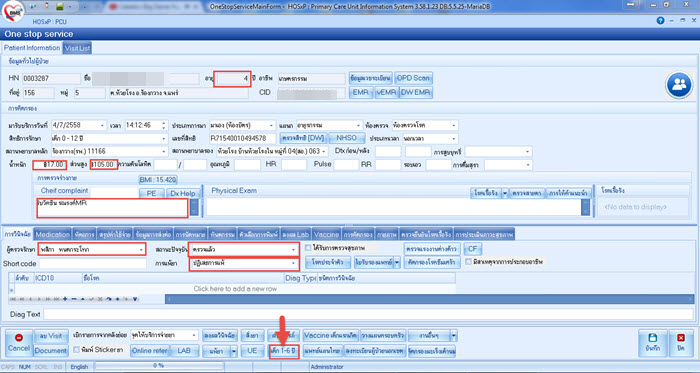Click the HR input field
Viewport: 700px width, 373px height.
pyautogui.click(x=294, y=165)
